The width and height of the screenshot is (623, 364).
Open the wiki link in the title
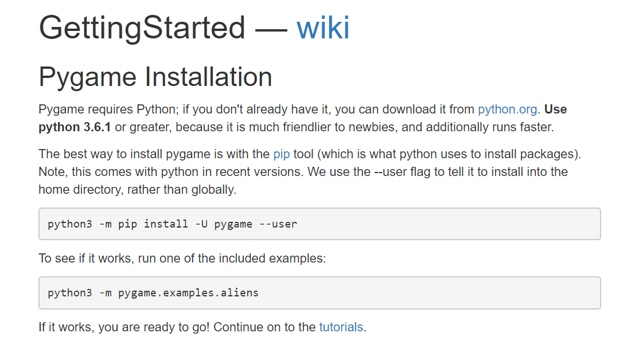323,28
